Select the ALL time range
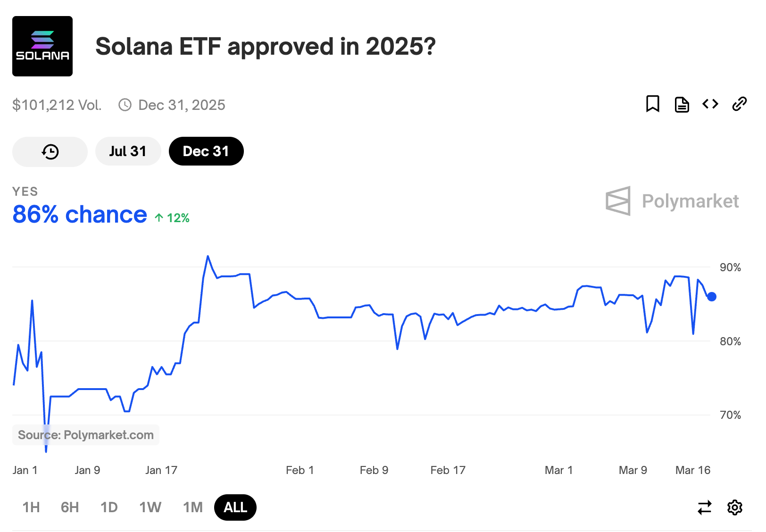The height and width of the screenshot is (532, 766). point(235,507)
